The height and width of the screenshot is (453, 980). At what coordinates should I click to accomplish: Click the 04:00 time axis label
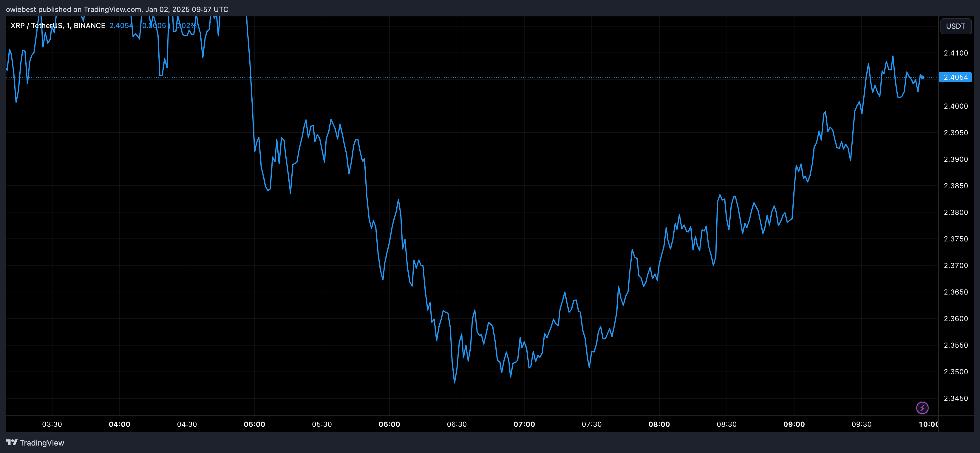click(x=120, y=424)
